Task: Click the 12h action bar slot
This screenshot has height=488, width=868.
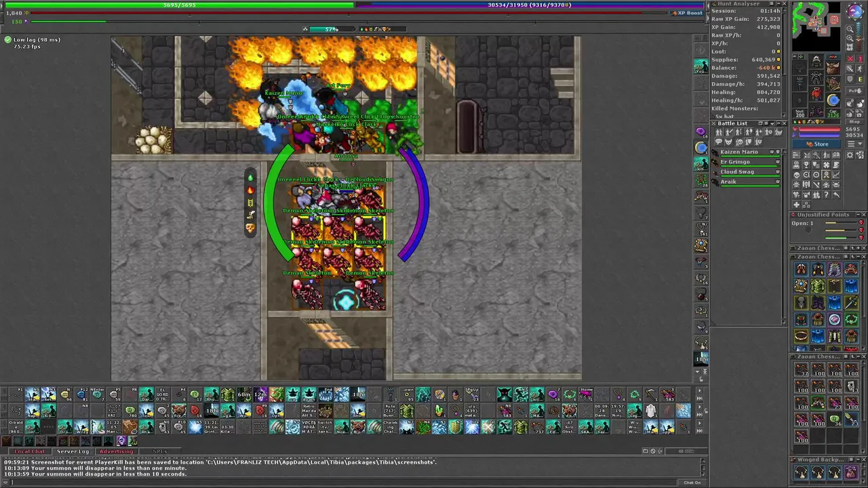Action: [x=260, y=394]
